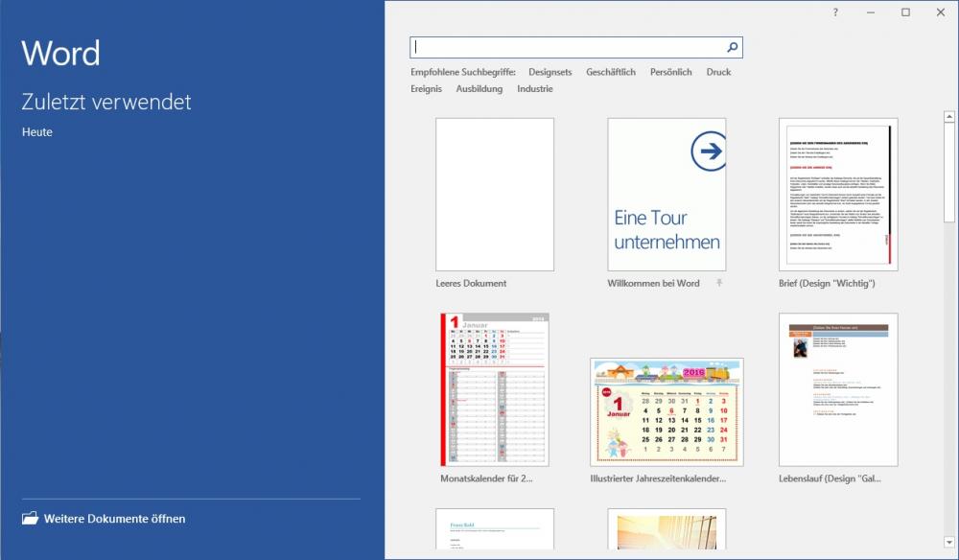Click the Illustrierter Jahreszeitenkalender... label

coord(658,478)
